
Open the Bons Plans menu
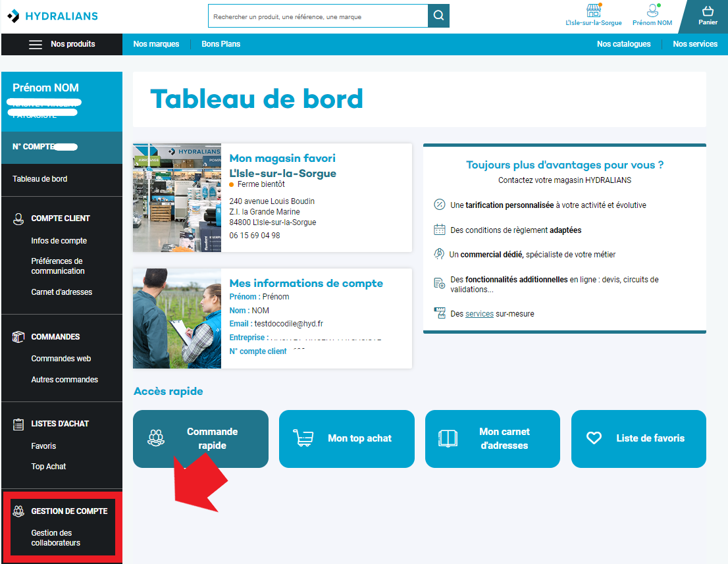[x=221, y=44]
